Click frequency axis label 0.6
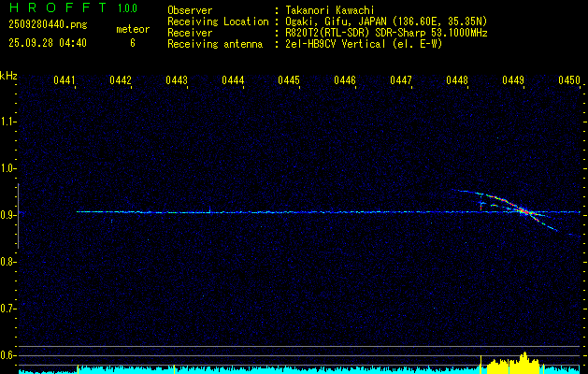 [7, 355]
